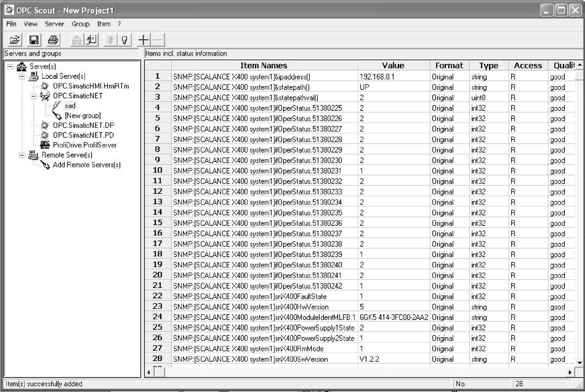
Task: Select the snX400PowerSupply1State item name
Action: click(265, 328)
